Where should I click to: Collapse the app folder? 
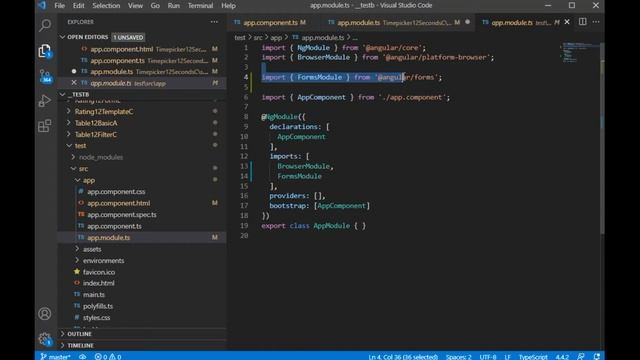click(78, 180)
